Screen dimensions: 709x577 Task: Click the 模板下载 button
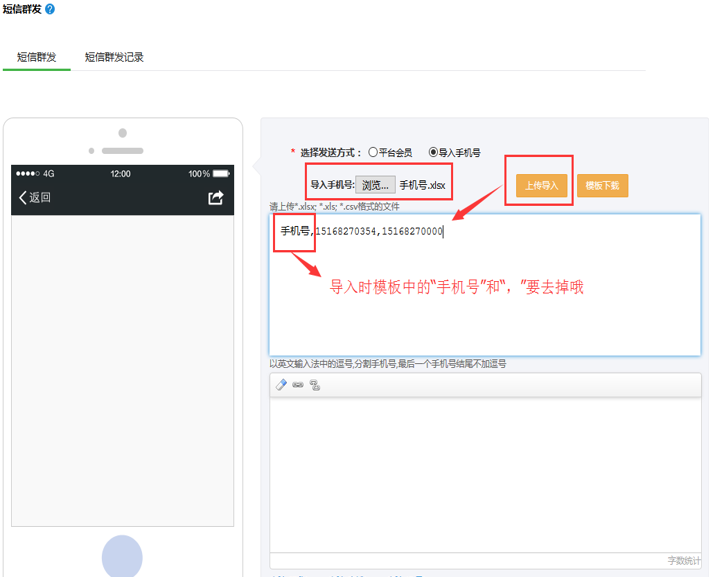(602, 185)
